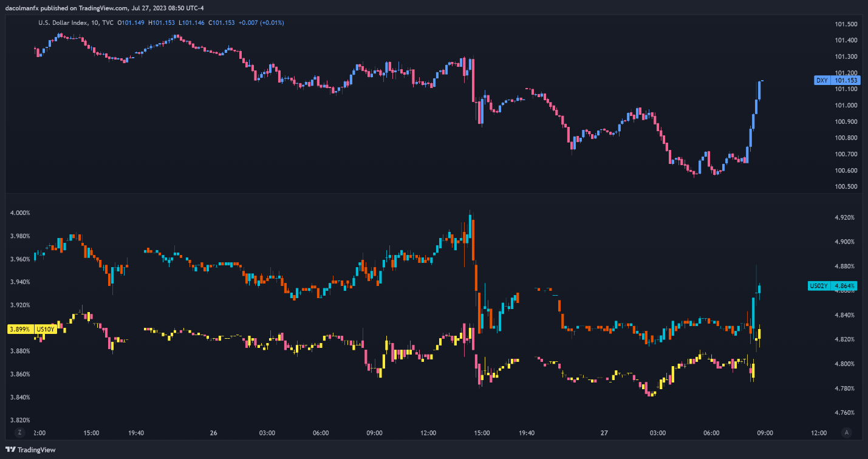Click the TradingView text logo

click(36, 450)
